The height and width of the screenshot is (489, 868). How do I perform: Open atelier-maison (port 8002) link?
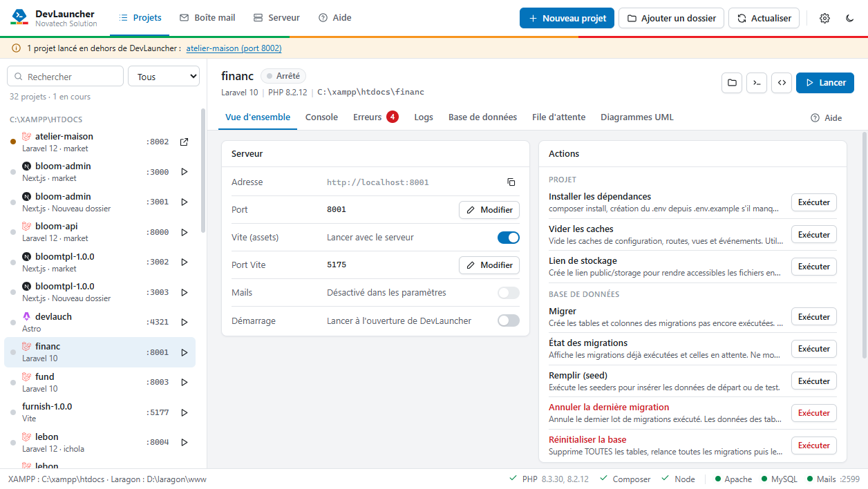234,48
